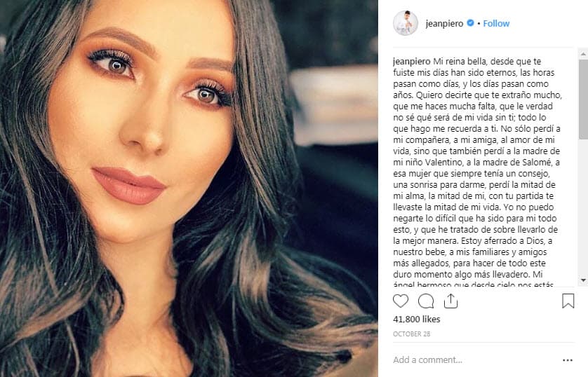Open comments via speech bubble icon
Viewport: 588px width, 377px height.
(x=426, y=301)
